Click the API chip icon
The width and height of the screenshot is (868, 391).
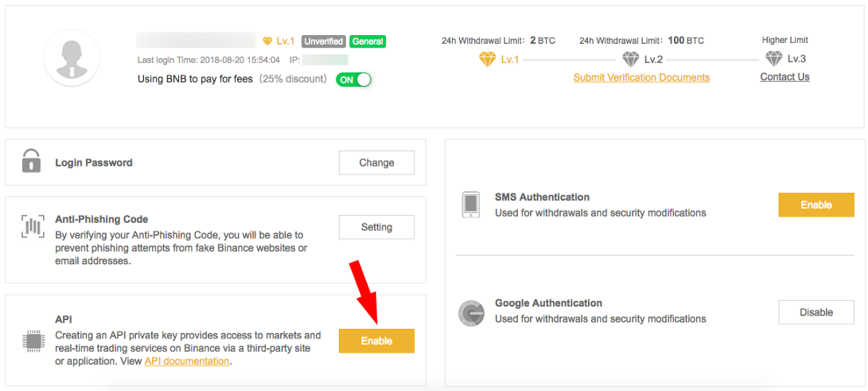pyautogui.click(x=32, y=341)
